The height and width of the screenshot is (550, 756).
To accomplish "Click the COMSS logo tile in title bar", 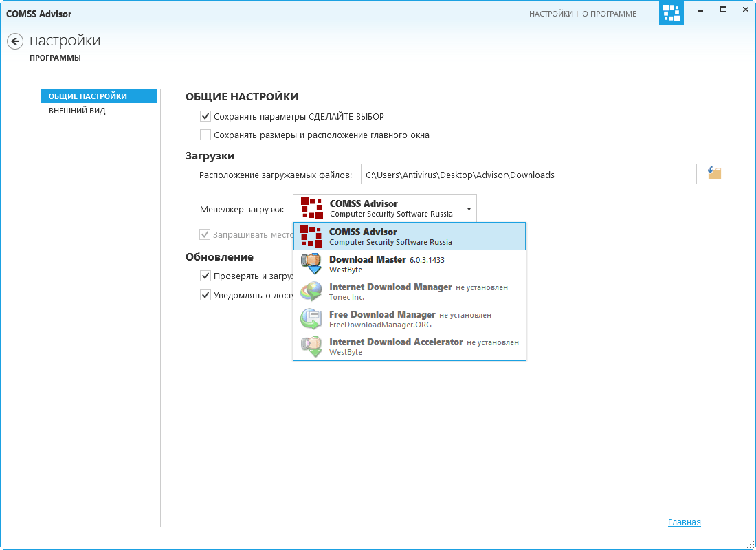I will click(671, 13).
